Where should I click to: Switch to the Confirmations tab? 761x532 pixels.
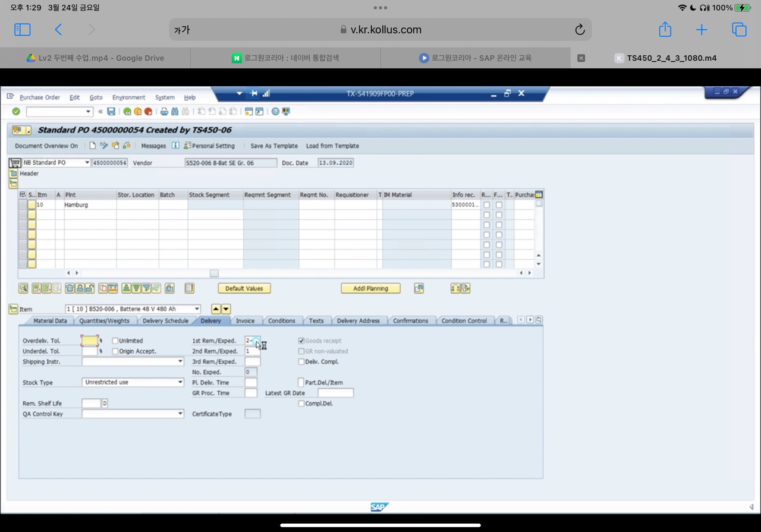pos(410,320)
